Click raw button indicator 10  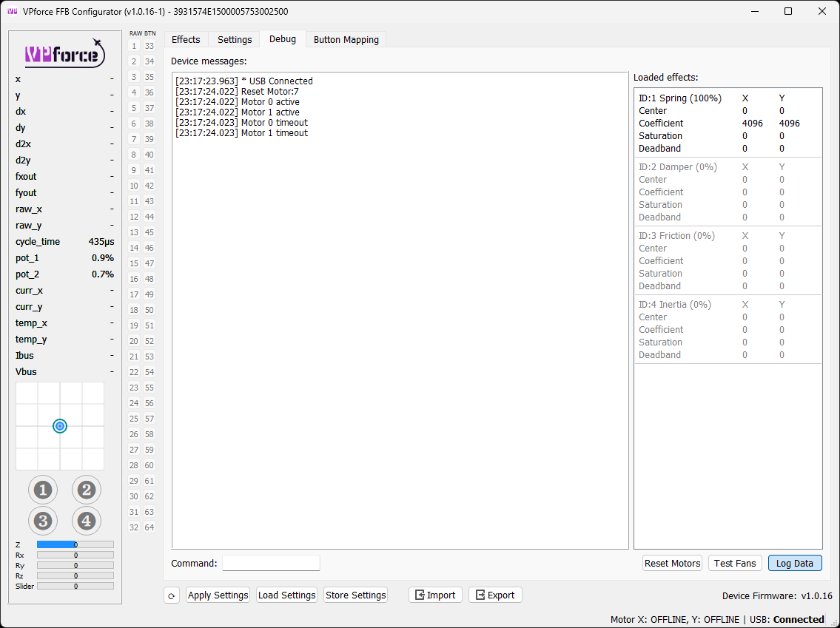pos(134,186)
